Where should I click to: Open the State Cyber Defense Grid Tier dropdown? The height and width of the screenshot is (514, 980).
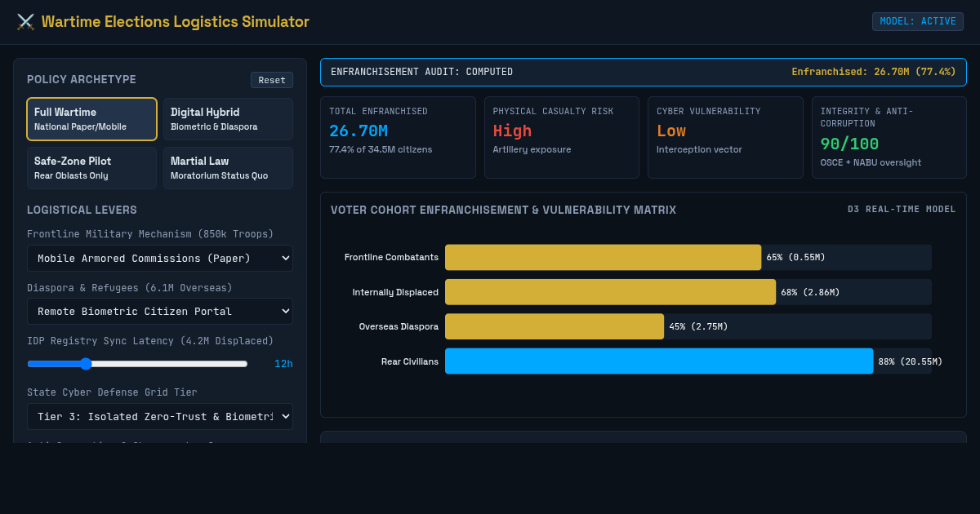click(160, 416)
